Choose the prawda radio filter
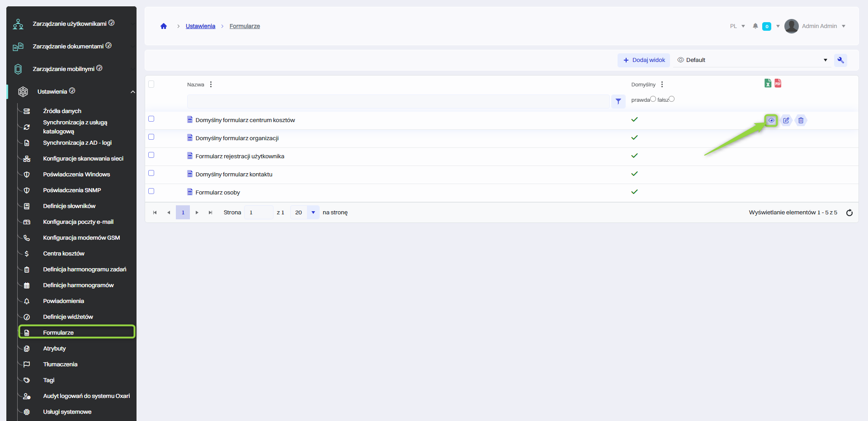 coord(653,99)
